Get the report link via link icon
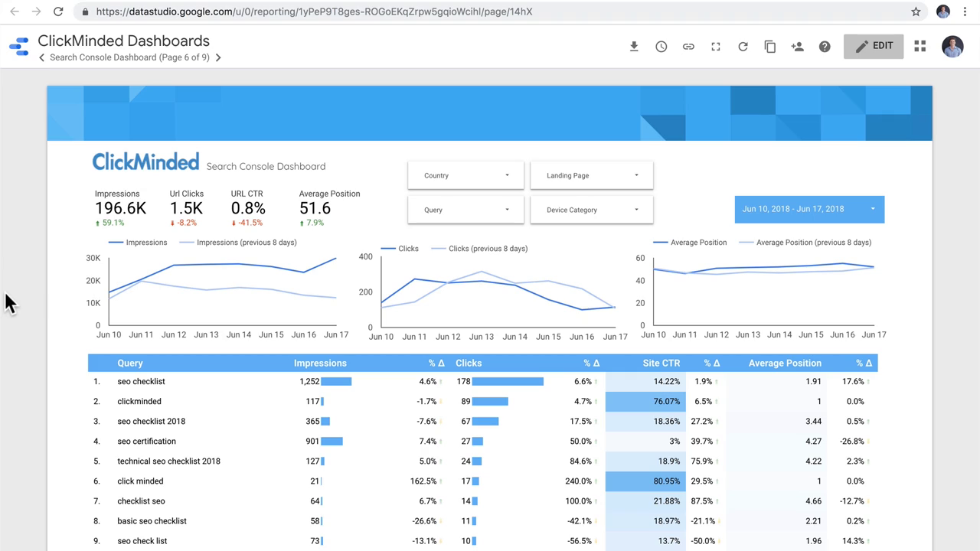980x551 pixels. 688,47
